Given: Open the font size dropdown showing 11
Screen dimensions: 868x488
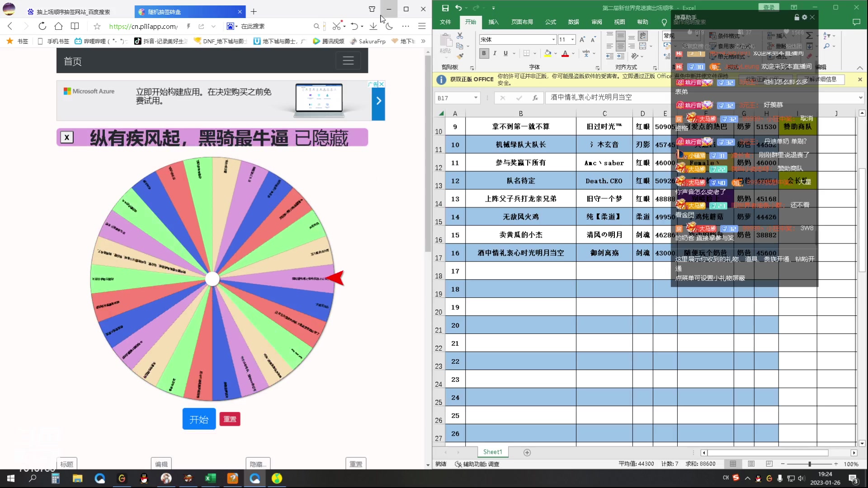Looking at the screenshot, I should tap(572, 40).
